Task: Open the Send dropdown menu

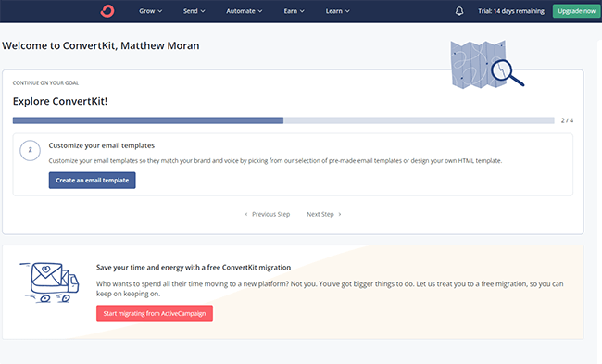Action: pos(194,11)
